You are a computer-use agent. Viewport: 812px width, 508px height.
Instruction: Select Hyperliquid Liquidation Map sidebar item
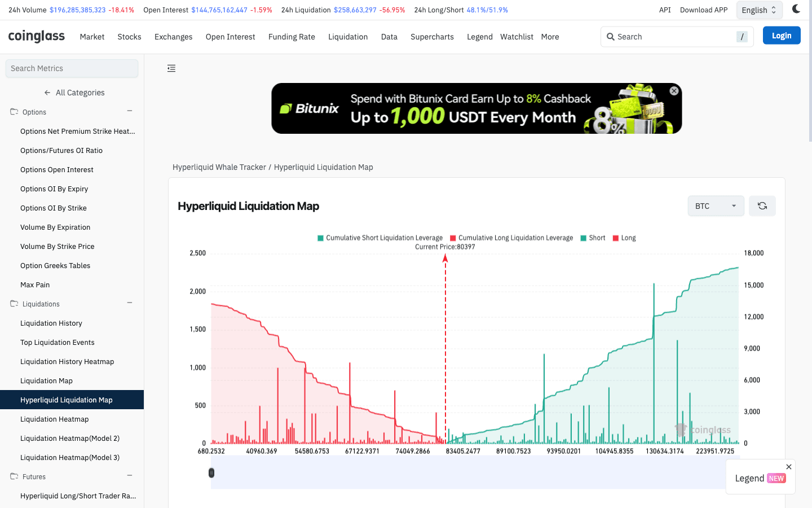(x=72, y=400)
